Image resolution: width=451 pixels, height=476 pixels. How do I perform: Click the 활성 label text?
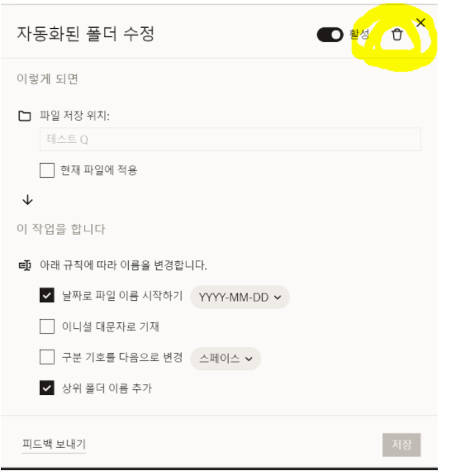pos(359,35)
